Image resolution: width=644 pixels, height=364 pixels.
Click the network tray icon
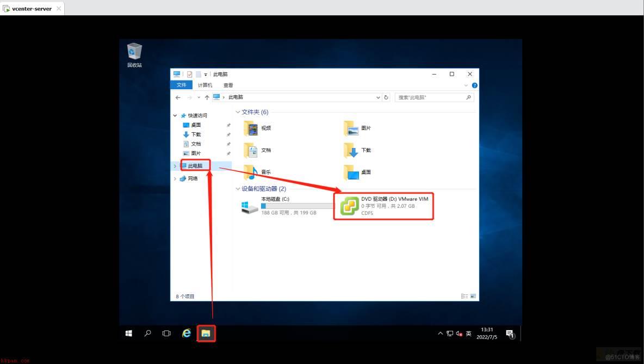click(450, 334)
